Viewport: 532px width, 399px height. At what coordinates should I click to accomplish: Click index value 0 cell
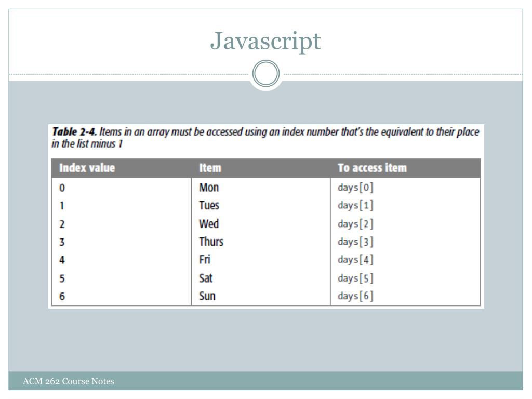point(62,188)
